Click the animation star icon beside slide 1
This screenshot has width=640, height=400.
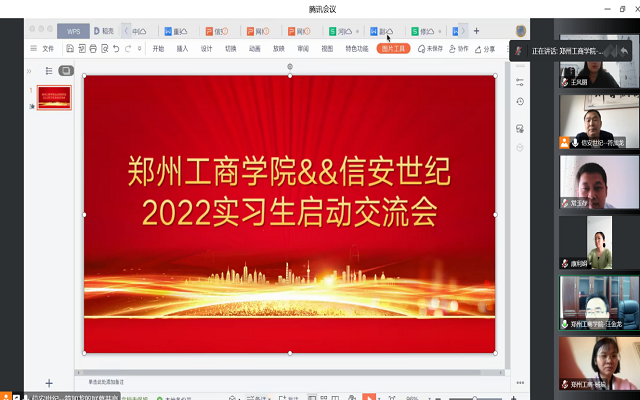31,106
